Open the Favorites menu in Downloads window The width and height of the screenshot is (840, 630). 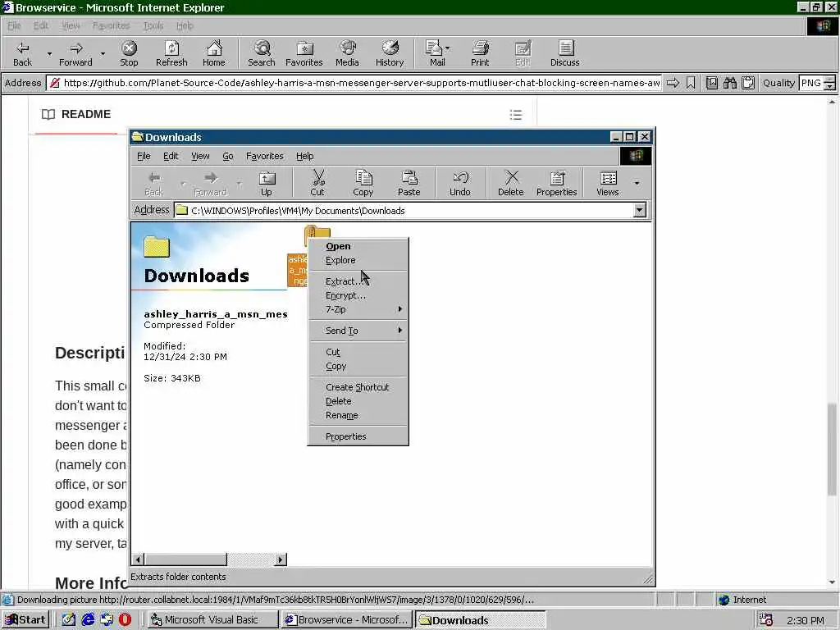265,156
